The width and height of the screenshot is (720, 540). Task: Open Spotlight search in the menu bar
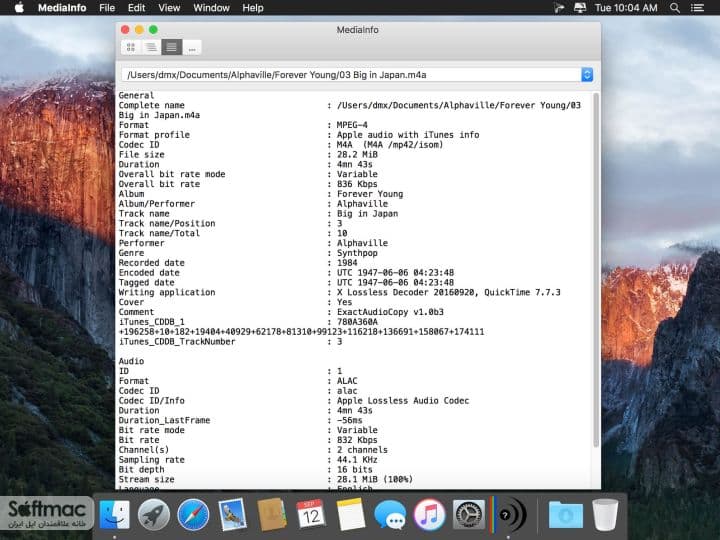click(x=675, y=8)
